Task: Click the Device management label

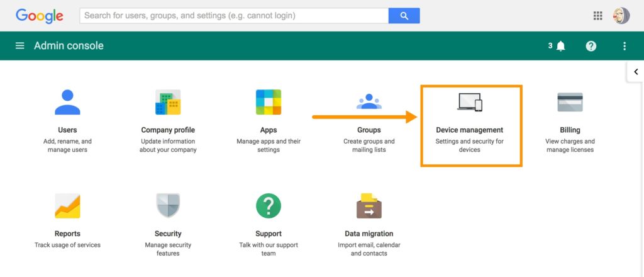Action: [x=469, y=130]
